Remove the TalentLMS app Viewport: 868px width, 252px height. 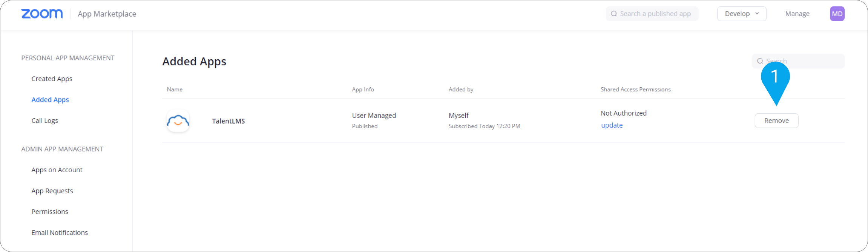coord(776,121)
